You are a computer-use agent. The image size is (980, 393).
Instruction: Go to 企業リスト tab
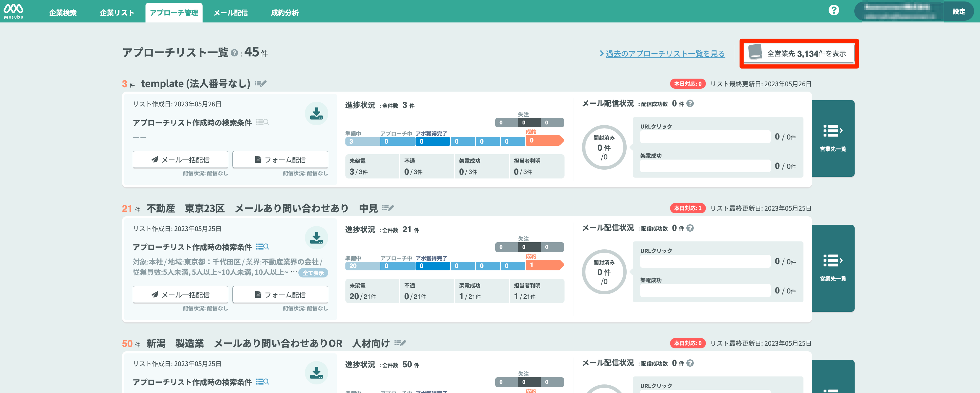click(x=117, y=12)
